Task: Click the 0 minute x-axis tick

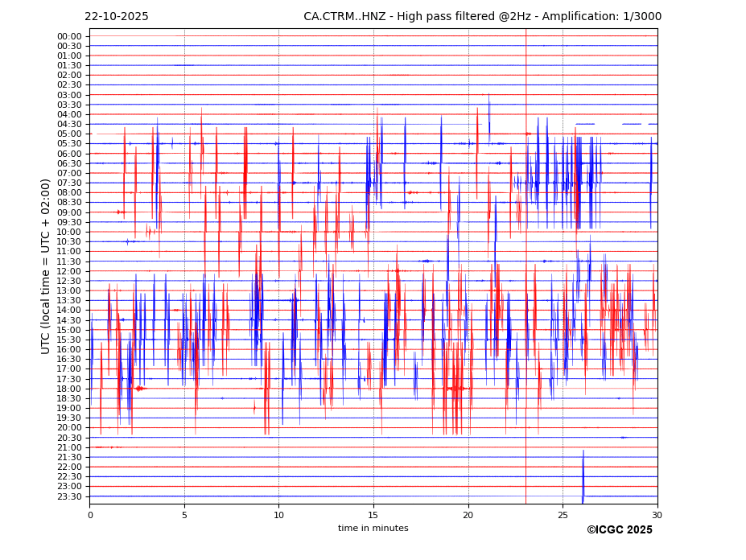Action: point(90,515)
